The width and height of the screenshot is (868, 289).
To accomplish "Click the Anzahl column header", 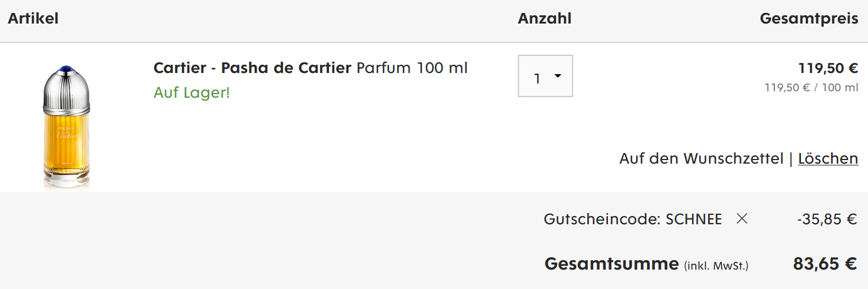I will 544,18.
